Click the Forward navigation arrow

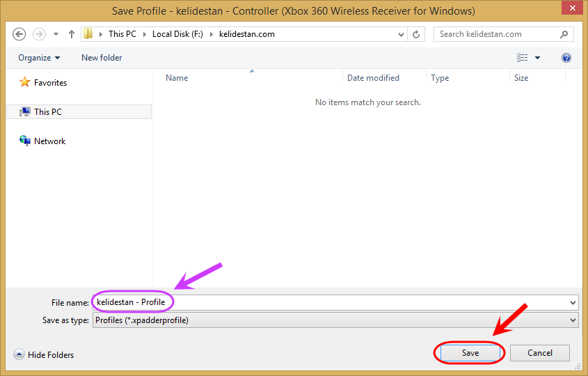39,34
